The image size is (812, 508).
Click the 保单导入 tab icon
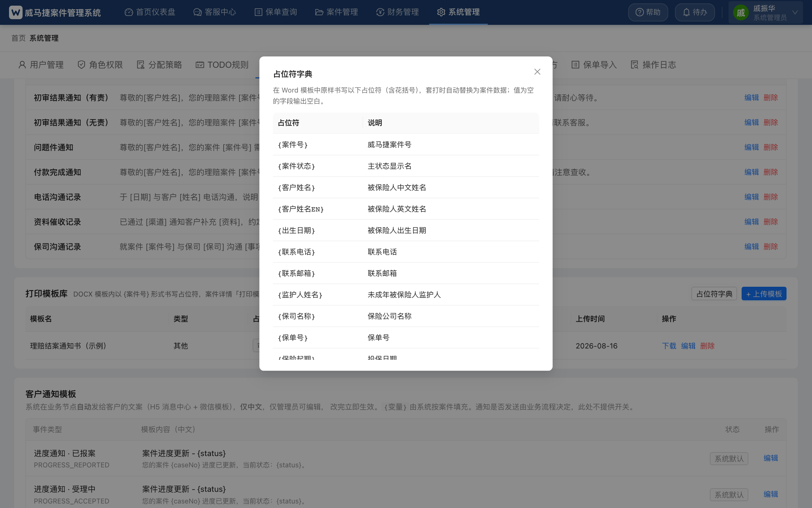pos(575,65)
